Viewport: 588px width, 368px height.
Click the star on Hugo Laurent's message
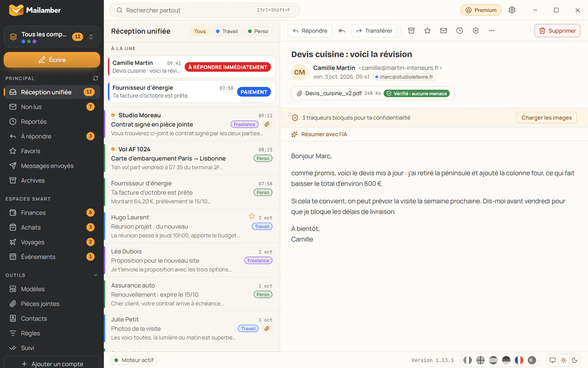coord(252,216)
